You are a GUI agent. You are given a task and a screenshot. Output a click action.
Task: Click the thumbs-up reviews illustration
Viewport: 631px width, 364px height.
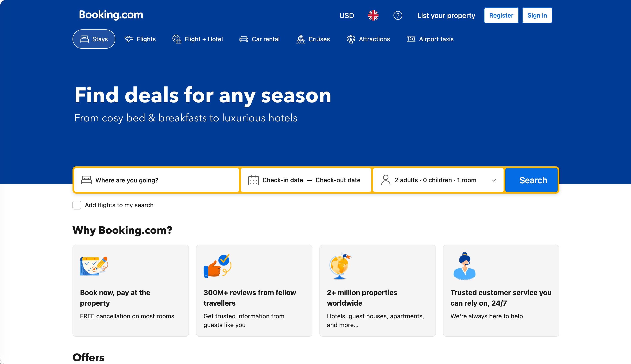[218, 266]
